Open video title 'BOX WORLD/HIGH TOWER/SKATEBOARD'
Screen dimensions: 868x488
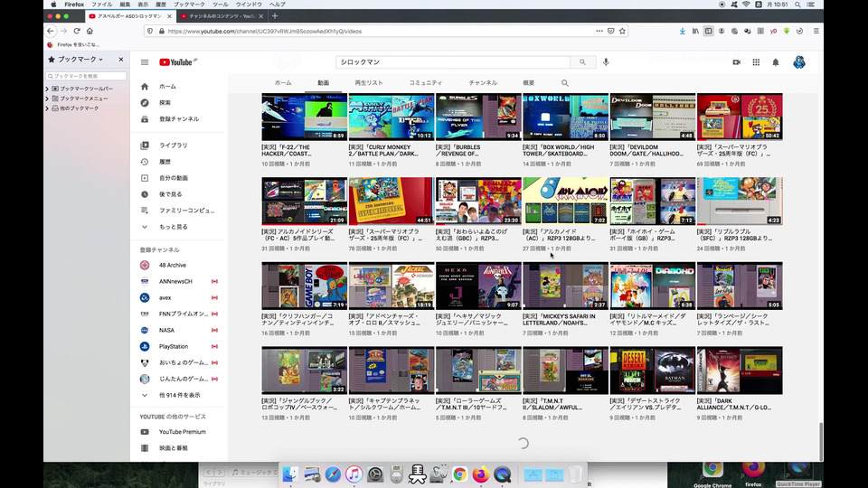(559, 151)
